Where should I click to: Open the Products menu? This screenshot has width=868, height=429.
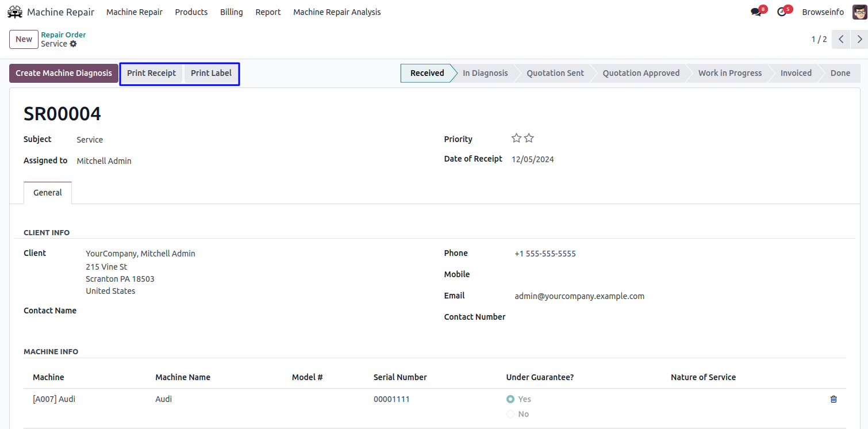191,12
